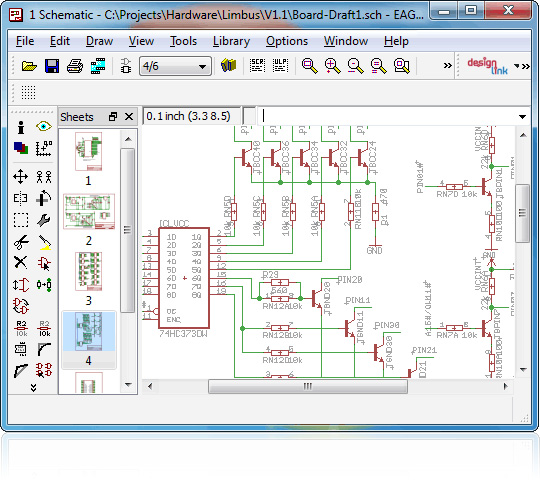Click the Sheets panel scroll-down arrow
Image resolution: width=540 pixels, height=480 pixels.
(128, 384)
